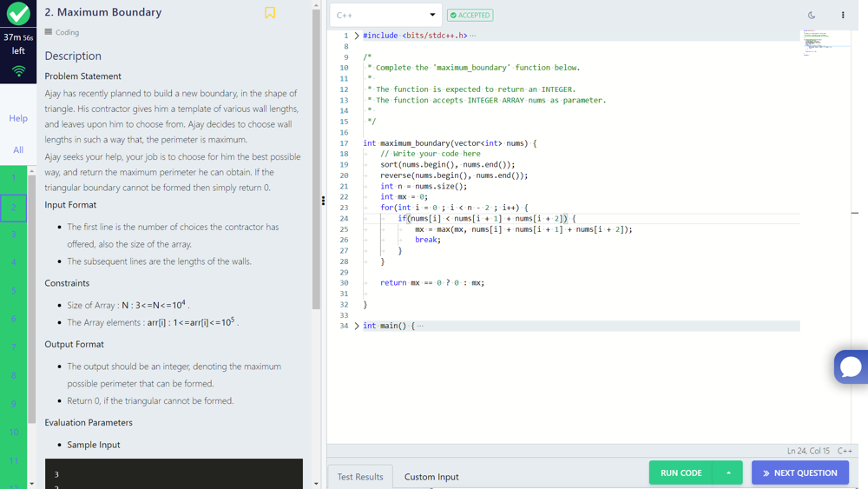Select question 2 in the sidebar
The image size is (868, 489).
(x=13, y=208)
